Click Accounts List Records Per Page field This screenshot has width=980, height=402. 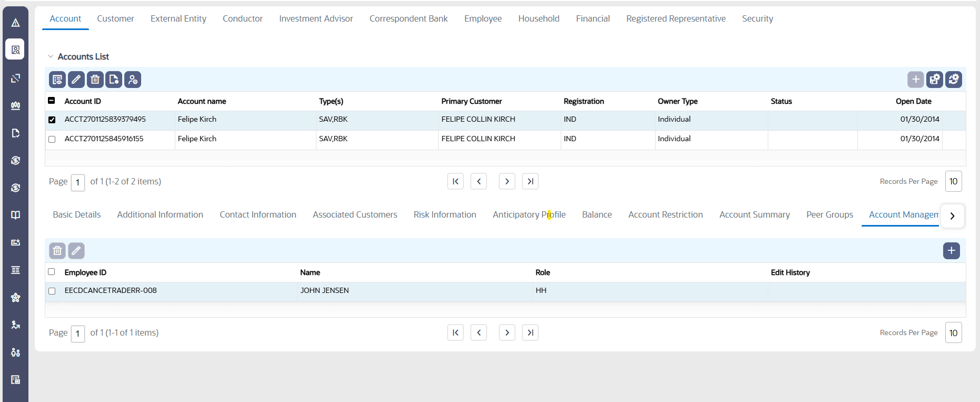954,181
